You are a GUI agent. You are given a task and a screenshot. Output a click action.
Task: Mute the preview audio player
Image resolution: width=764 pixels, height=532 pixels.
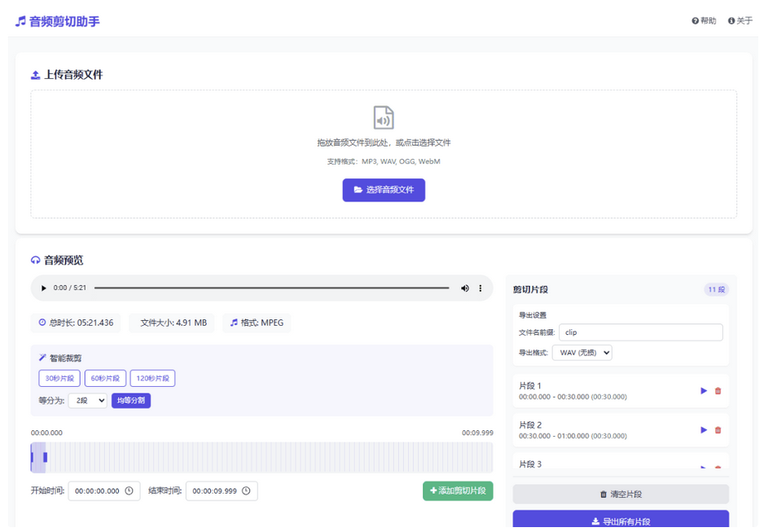pyautogui.click(x=464, y=288)
